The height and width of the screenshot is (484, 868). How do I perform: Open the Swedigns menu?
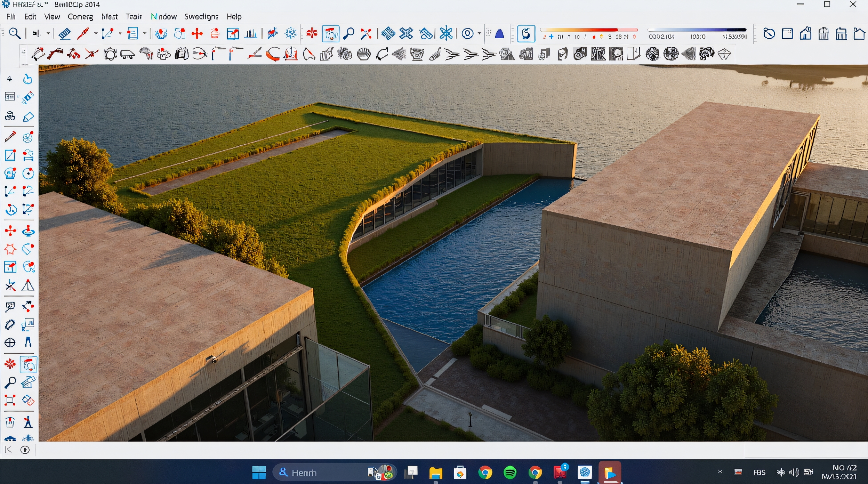[201, 17]
